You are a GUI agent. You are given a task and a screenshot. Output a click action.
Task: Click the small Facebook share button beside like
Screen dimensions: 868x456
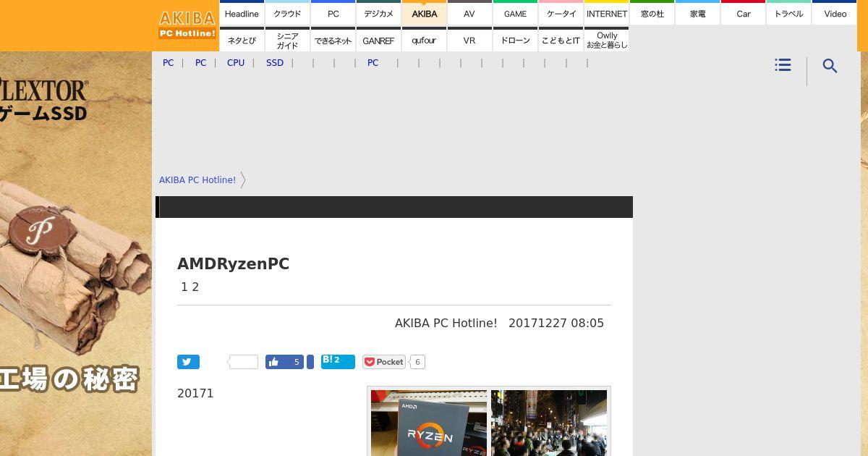tap(310, 362)
